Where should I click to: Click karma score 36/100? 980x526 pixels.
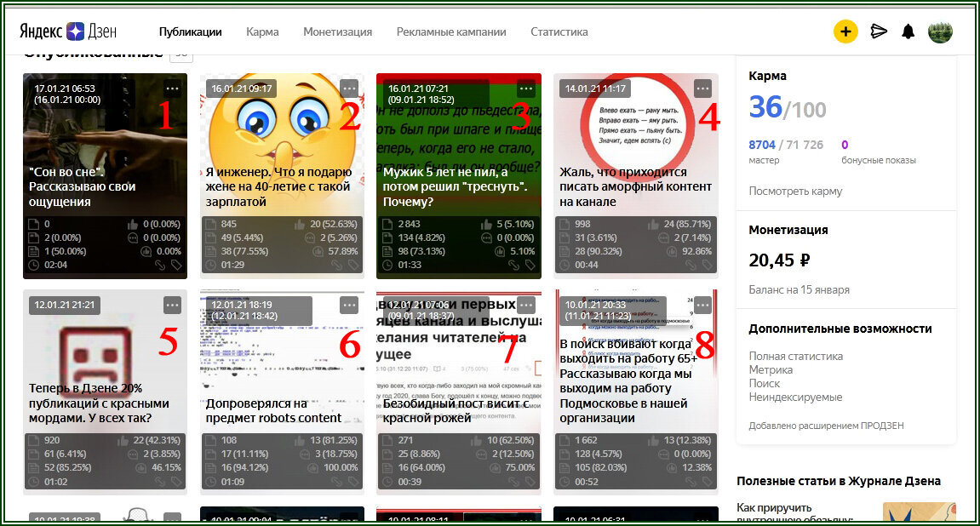[x=788, y=107]
